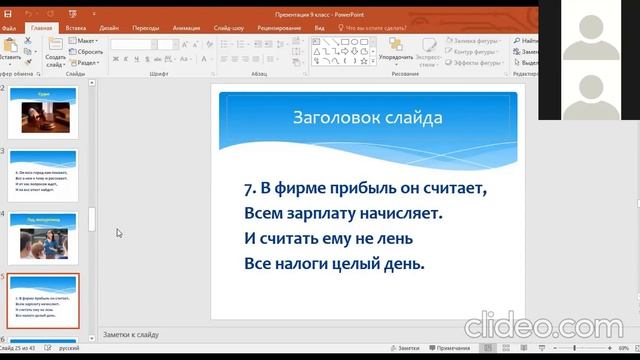640x360 pixels.
Task: Click the Clear Formatting icon
Action: pyautogui.click(x=209, y=44)
